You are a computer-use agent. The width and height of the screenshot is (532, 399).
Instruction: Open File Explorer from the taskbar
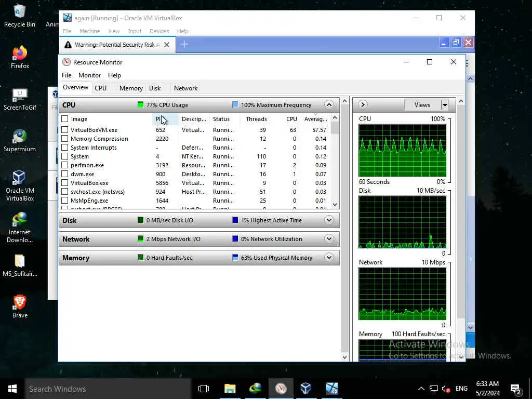[x=230, y=389]
